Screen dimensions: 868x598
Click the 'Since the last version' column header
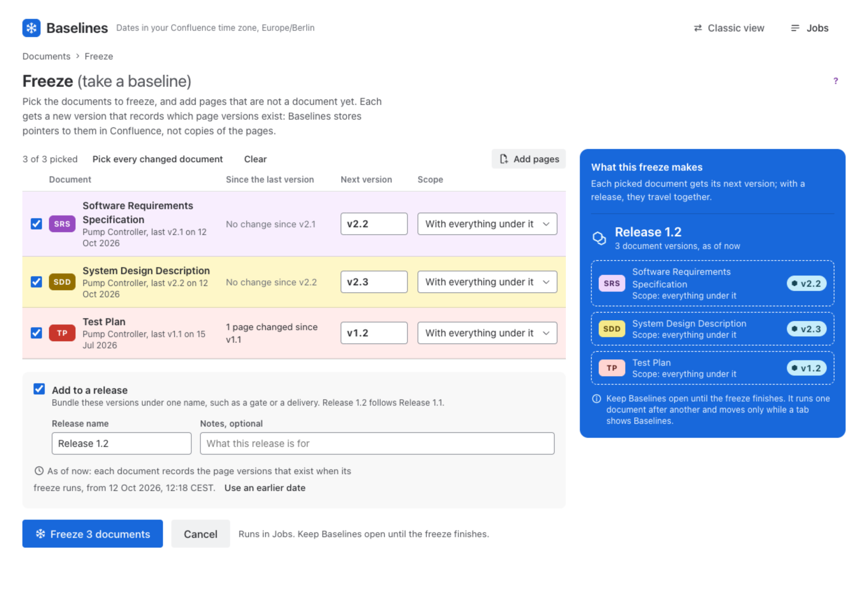tap(270, 179)
